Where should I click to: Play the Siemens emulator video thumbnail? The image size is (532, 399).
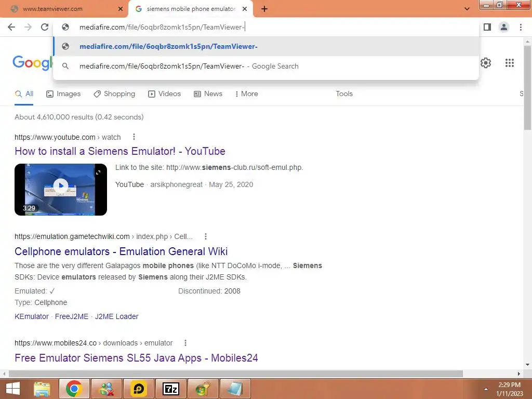[61, 190]
